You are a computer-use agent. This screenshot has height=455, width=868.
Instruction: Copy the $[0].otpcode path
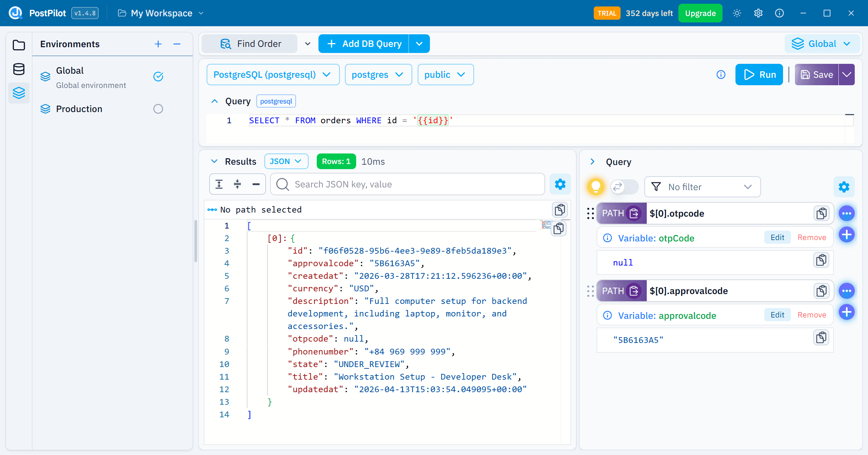click(821, 214)
